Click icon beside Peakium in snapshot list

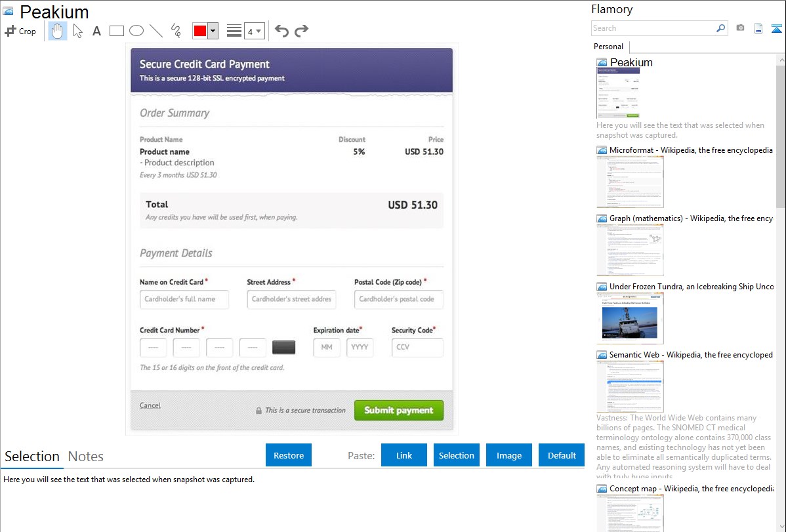coord(602,63)
